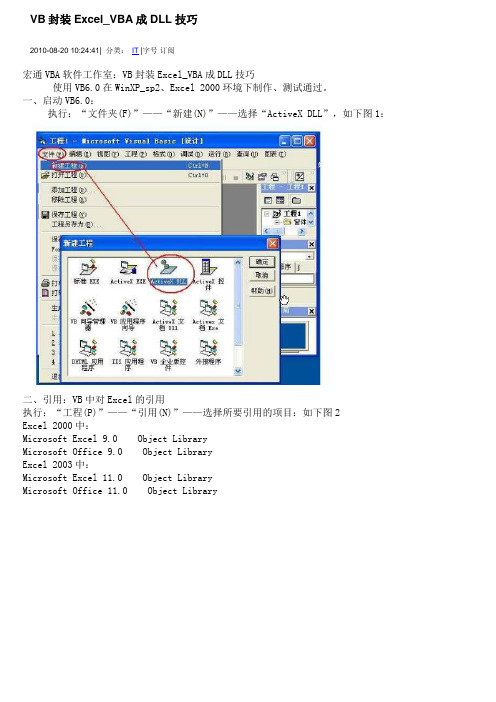Collapse the 窗体 folder node

click(x=276, y=222)
